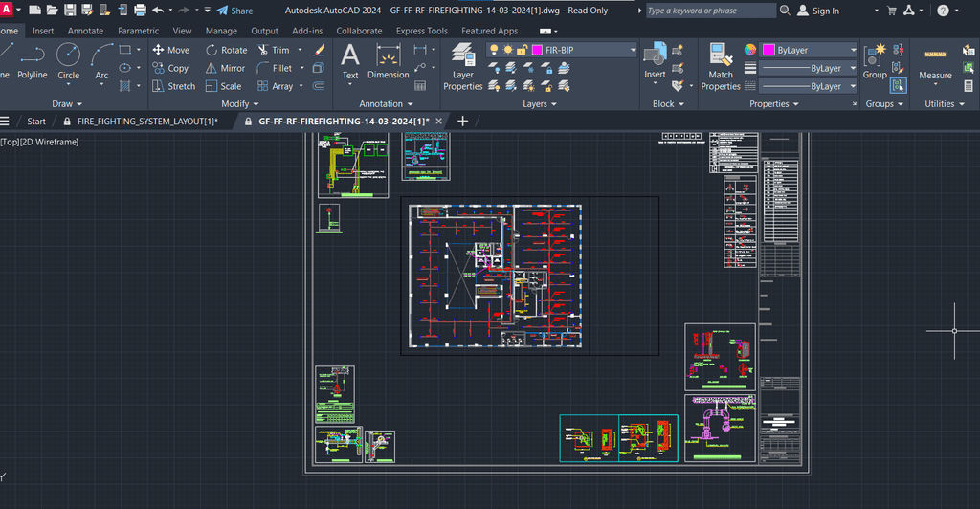
Task: Click the Copy button
Action: [x=170, y=68]
